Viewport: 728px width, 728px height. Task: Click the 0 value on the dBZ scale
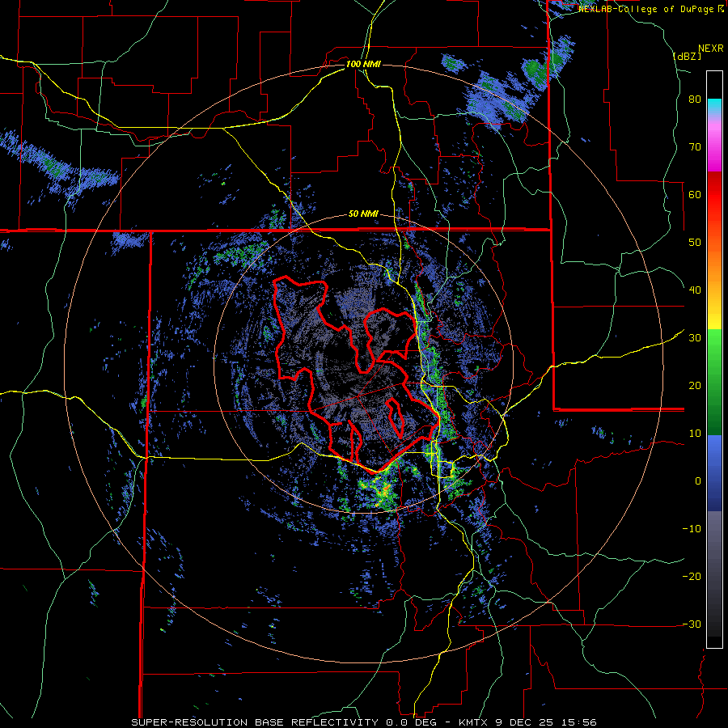tap(698, 481)
